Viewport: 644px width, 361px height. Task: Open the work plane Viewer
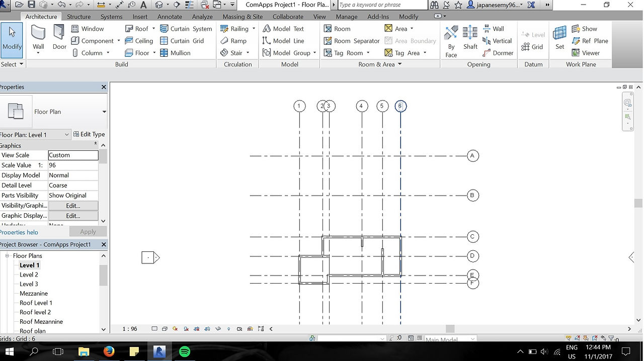[x=586, y=53]
